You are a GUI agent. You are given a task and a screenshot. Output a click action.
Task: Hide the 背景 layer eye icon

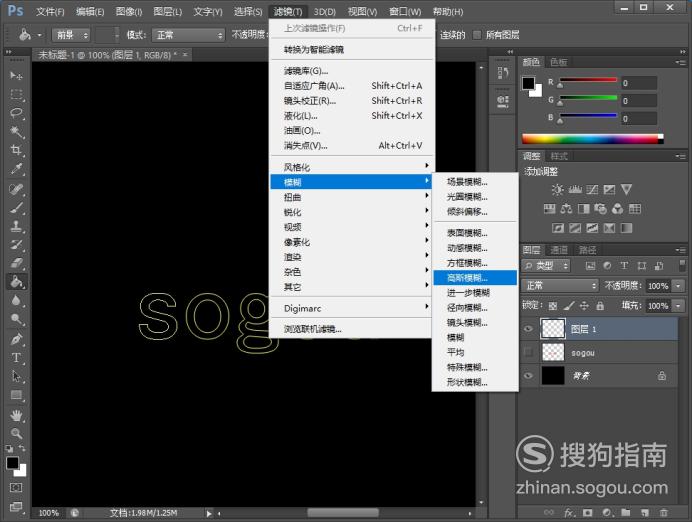coord(529,376)
